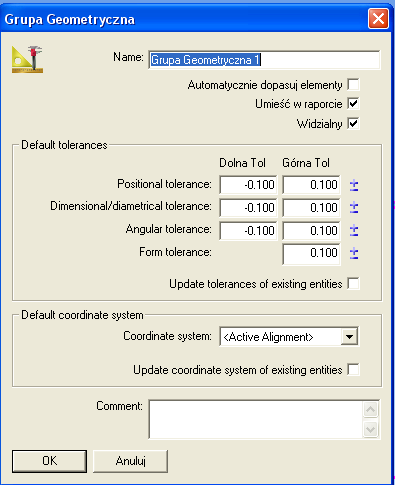Click the Grupa Geometryczna title bar text

click(x=70, y=19)
